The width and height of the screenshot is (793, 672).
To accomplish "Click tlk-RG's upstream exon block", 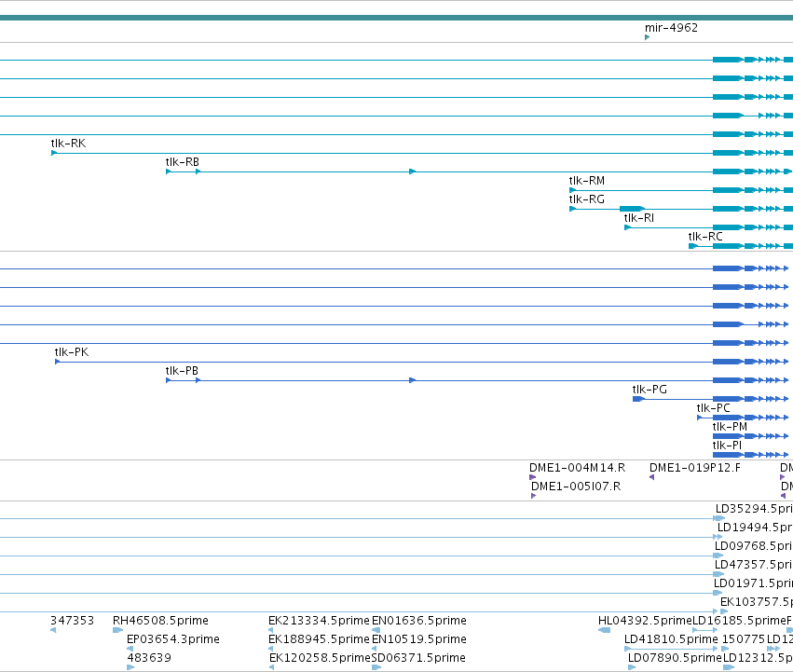I will coord(632,209).
